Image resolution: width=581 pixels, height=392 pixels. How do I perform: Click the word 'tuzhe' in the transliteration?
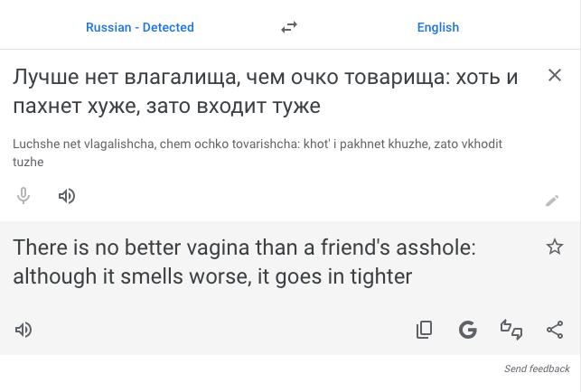click(x=29, y=162)
